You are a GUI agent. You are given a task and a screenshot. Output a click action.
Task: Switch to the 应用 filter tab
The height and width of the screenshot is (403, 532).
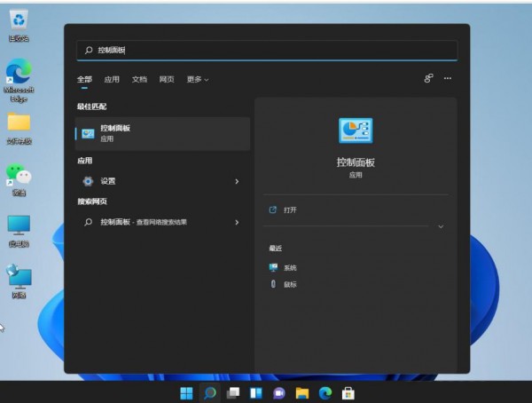tap(112, 80)
